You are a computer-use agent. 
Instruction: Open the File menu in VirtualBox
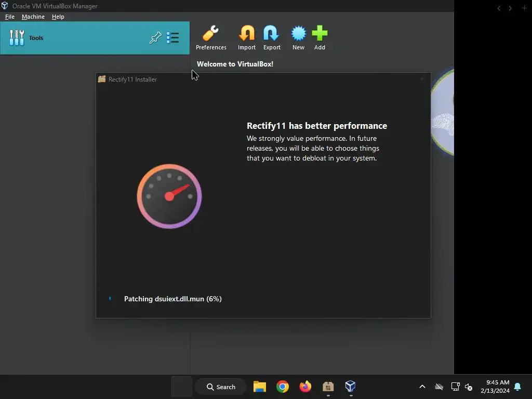tap(10, 17)
